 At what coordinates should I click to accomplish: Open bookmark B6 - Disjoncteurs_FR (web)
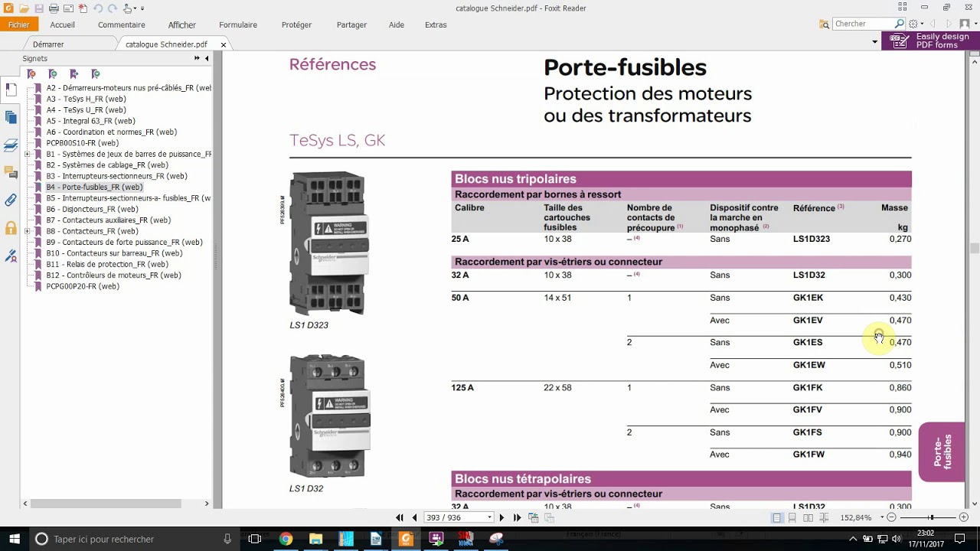[x=92, y=209]
